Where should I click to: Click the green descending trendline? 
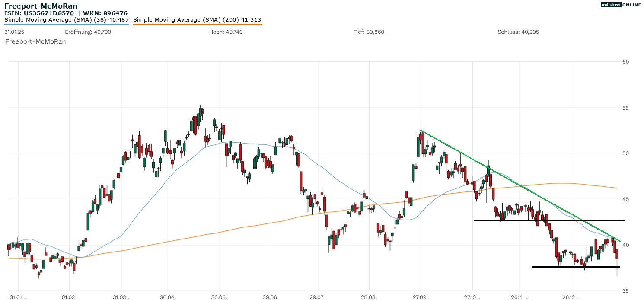pos(521,186)
